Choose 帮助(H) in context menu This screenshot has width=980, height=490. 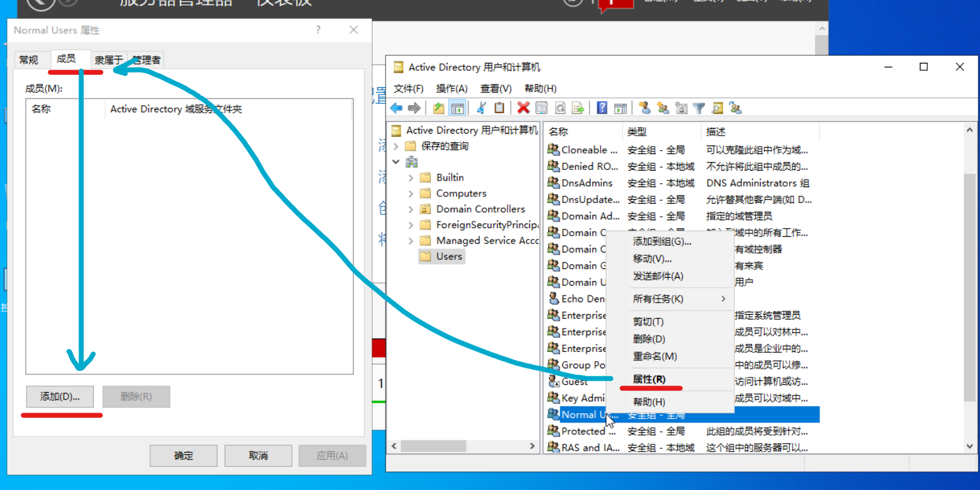(x=670, y=401)
